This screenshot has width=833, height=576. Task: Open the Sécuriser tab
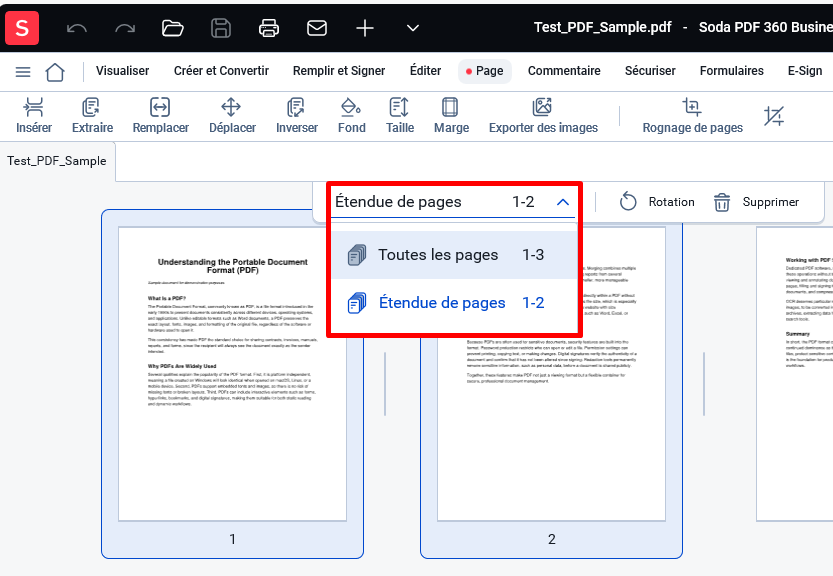pyautogui.click(x=650, y=71)
